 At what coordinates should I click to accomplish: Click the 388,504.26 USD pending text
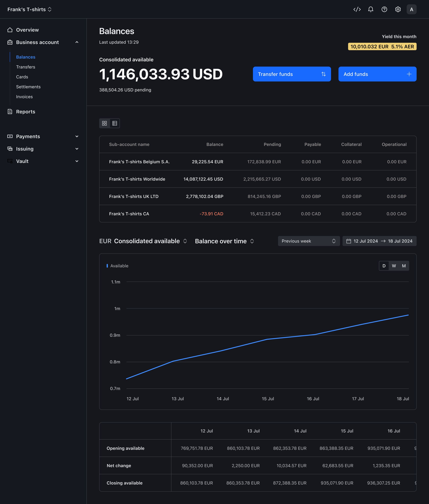click(x=125, y=90)
